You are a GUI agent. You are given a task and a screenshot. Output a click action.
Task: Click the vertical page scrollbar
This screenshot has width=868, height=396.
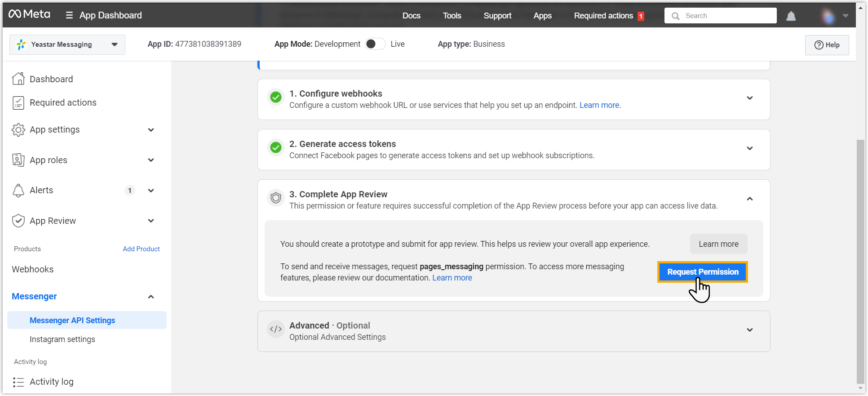[x=860, y=261]
